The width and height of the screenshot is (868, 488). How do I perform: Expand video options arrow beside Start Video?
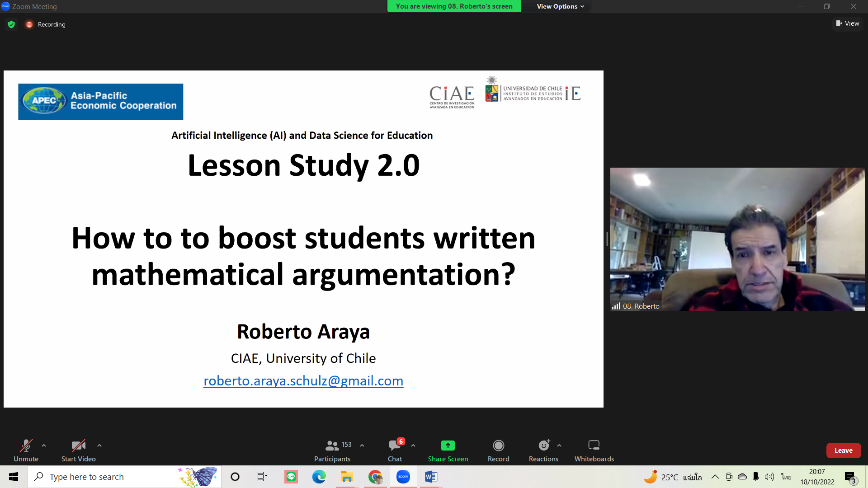pos(99,446)
